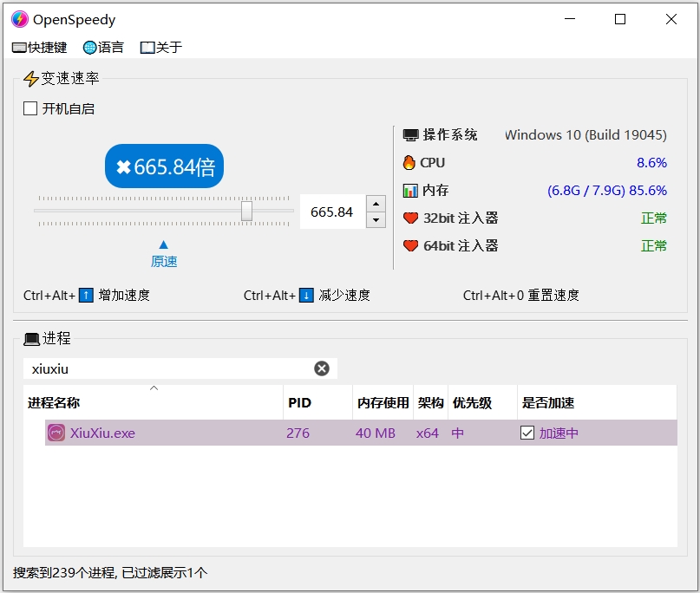This screenshot has width=700, height=593.
Task: Maximize the OpenSpeedy window
Action: point(620,19)
